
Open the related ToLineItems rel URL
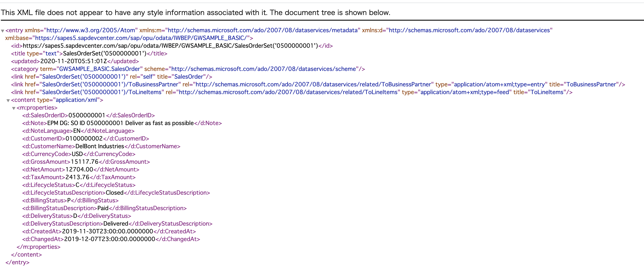tap(287, 92)
